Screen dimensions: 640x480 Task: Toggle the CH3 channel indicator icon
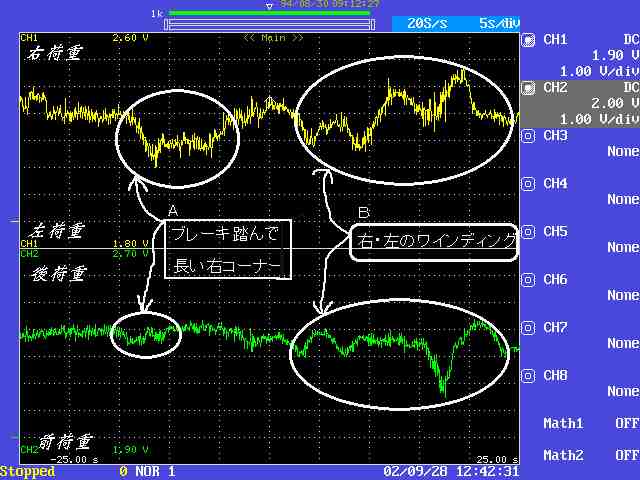pyautogui.click(x=528, y=136)
